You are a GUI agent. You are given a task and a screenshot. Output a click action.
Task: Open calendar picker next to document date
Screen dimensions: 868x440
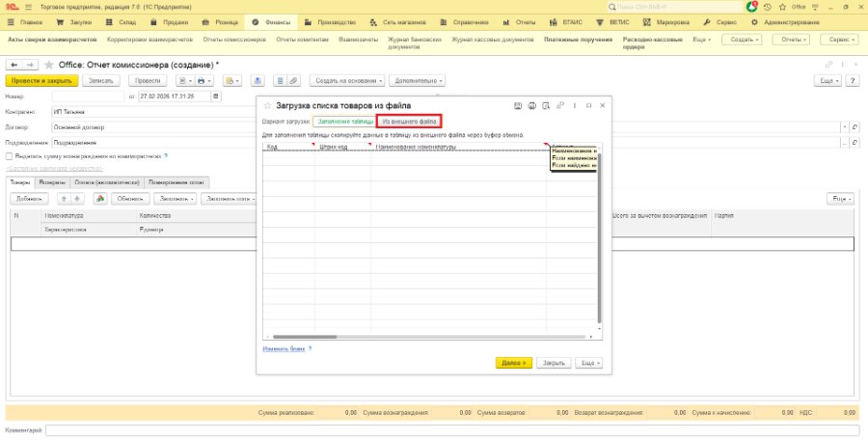pyautogui.click(x=216, y=96)
